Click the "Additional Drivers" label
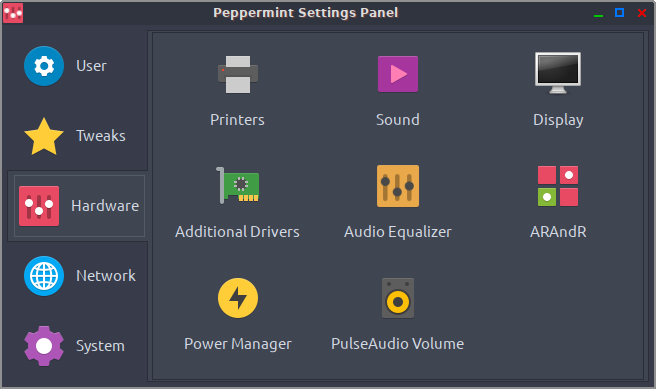Image resolution: width=656 pixels, height=389 pixels. coord(237,232)
